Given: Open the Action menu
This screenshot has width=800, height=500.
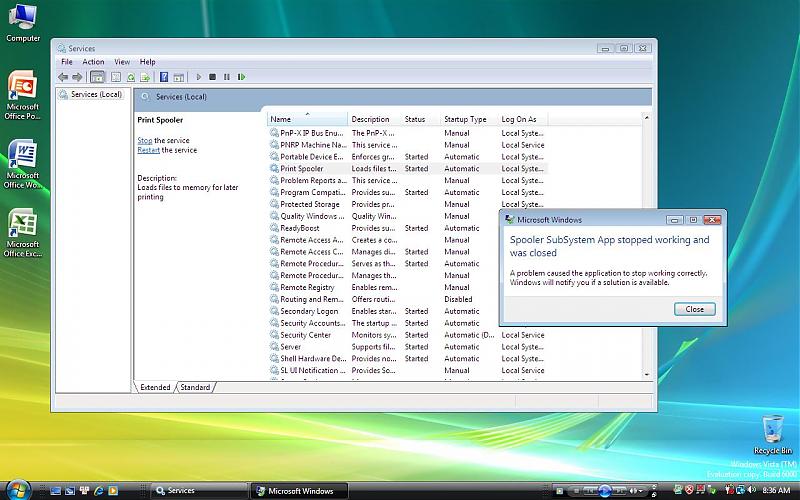Looking at the screenshot, I should tap(93, 62).
